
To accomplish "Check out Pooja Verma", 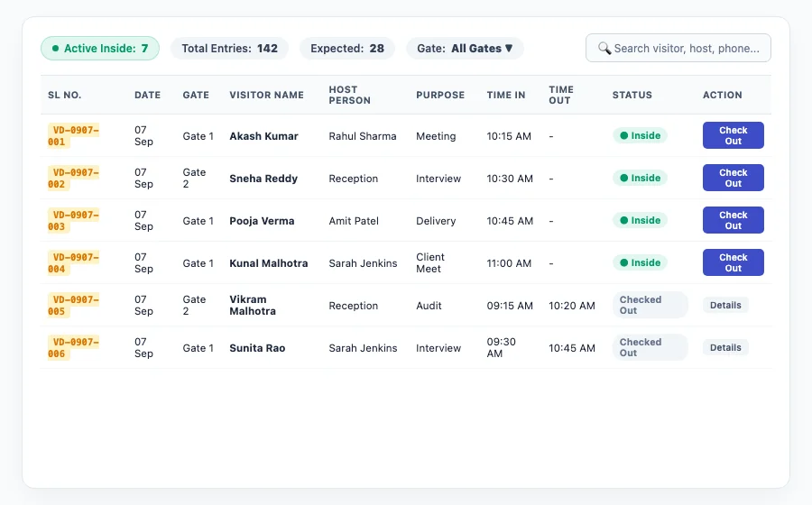I will point(733,220).
